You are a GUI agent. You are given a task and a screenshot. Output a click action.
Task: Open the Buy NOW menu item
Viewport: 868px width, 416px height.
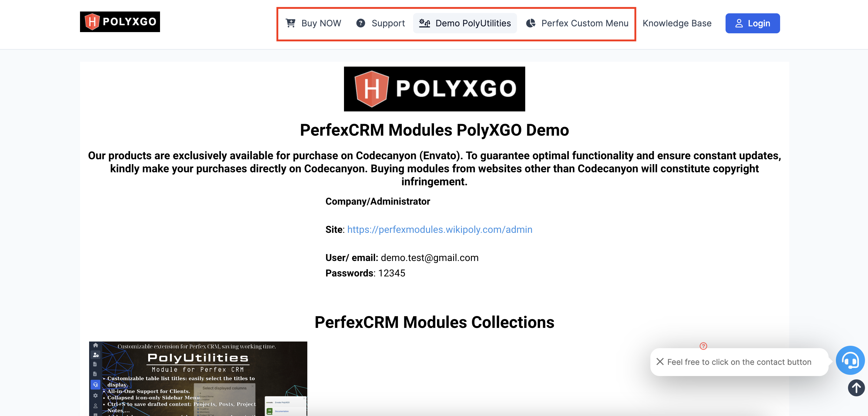point(321,23)
